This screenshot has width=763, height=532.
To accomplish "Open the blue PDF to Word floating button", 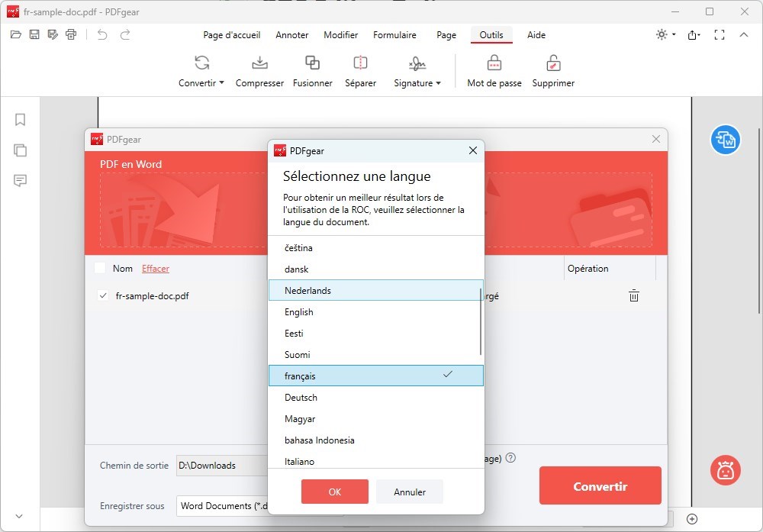I will [725, 140].
